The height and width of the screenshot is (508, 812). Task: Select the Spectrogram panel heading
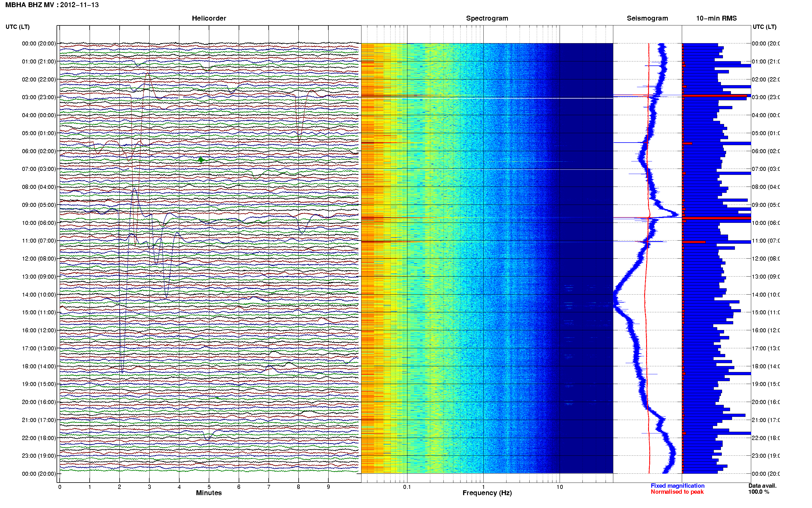tap(487, 19)
